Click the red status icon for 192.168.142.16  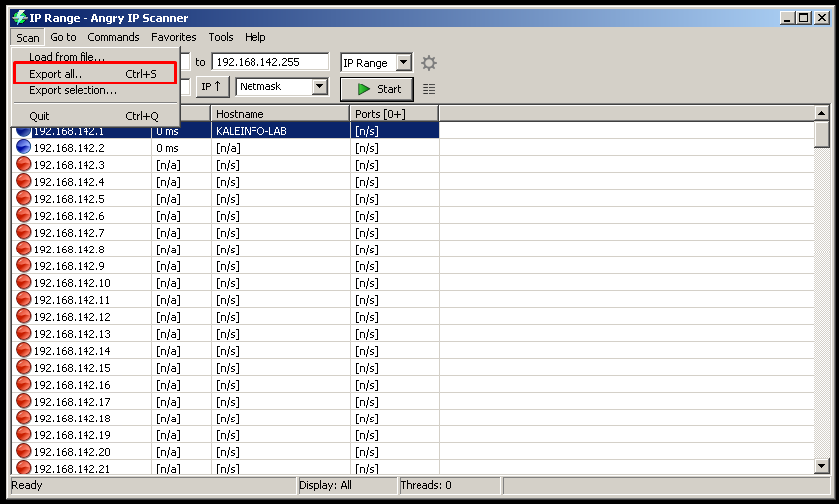(x=23, y=384)
